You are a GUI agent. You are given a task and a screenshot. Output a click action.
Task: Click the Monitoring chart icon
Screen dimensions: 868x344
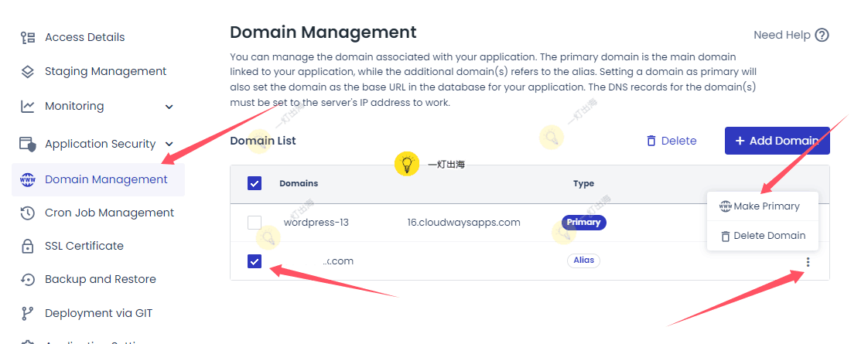28,106
